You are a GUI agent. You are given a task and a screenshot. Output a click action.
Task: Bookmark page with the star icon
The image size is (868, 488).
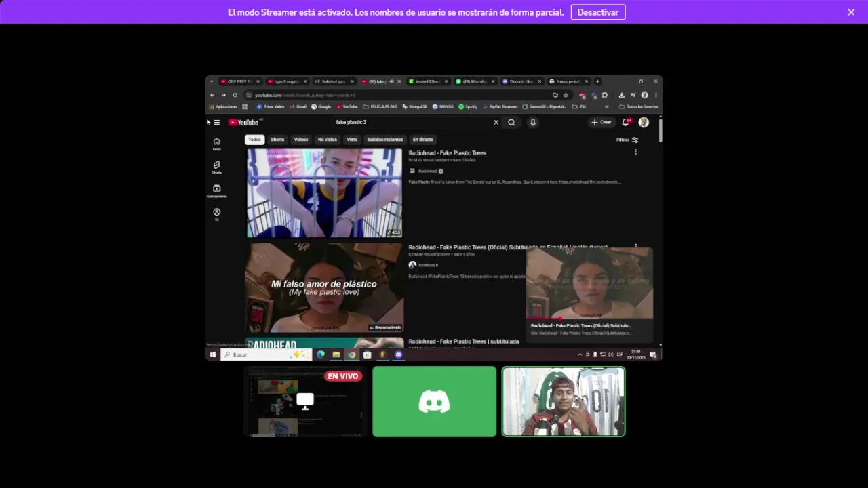coord(566,95)
